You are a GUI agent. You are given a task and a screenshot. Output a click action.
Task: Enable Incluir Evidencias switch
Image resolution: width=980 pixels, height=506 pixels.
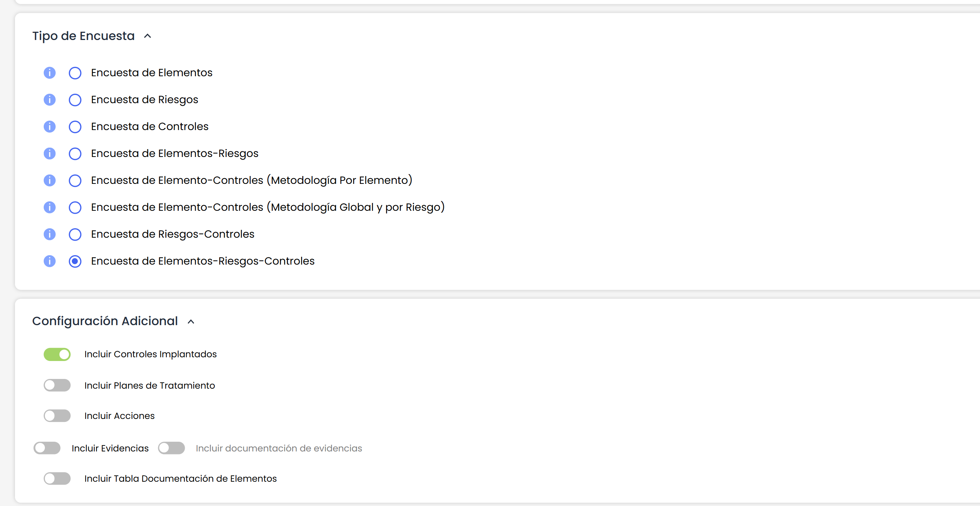click(x=47, y=448)
